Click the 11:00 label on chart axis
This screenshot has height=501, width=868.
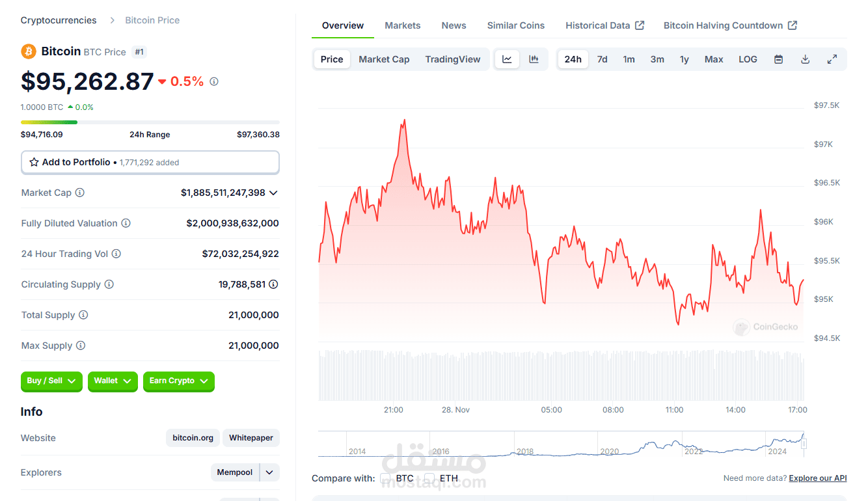[675, 410]
